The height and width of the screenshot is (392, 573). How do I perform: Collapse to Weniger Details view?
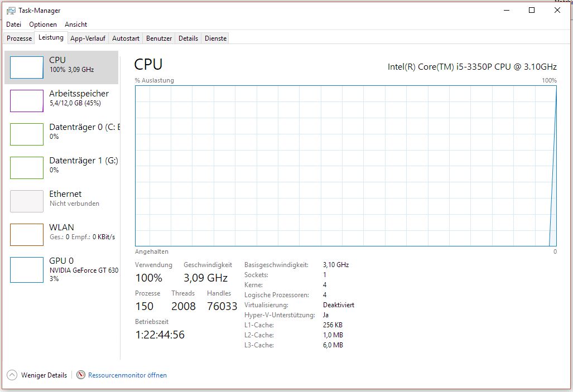37,375
